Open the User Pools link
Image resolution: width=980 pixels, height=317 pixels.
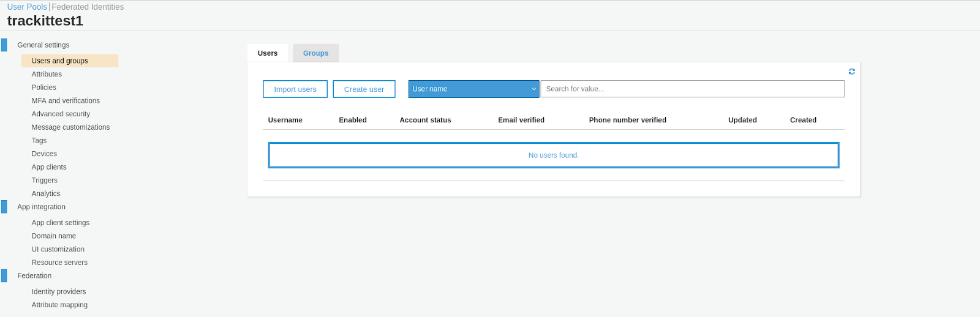tap(27, 7)
